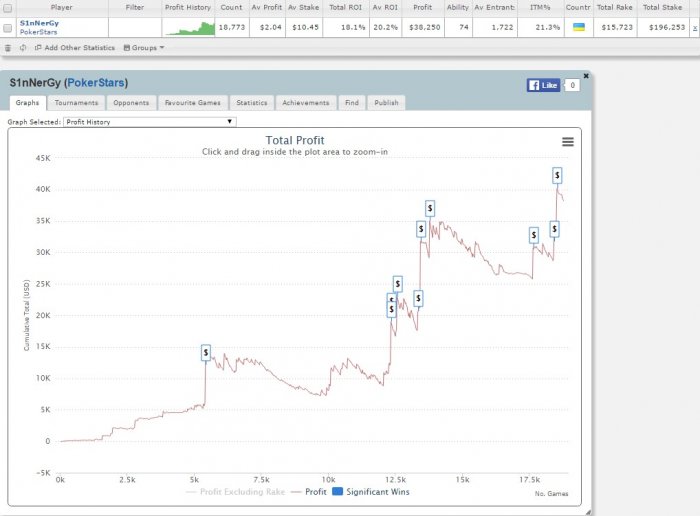Sort by the Profit column header

(x=423, y=8)
